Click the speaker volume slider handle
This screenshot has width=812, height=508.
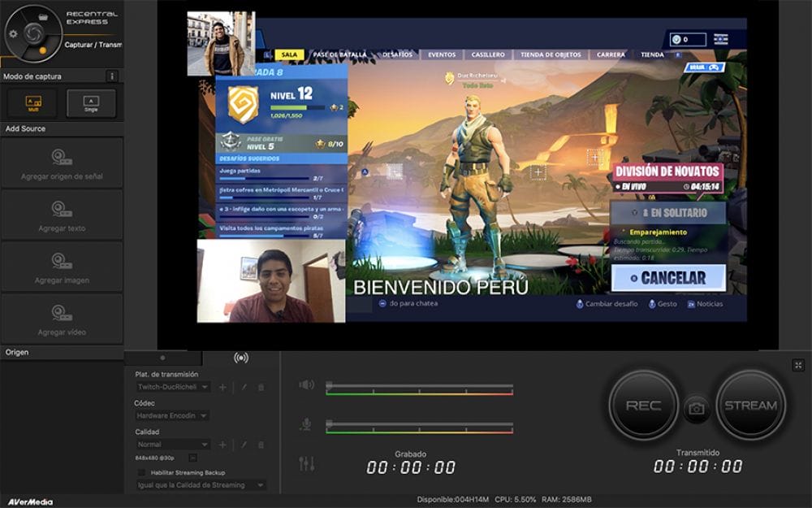click(x=329, y=385)
